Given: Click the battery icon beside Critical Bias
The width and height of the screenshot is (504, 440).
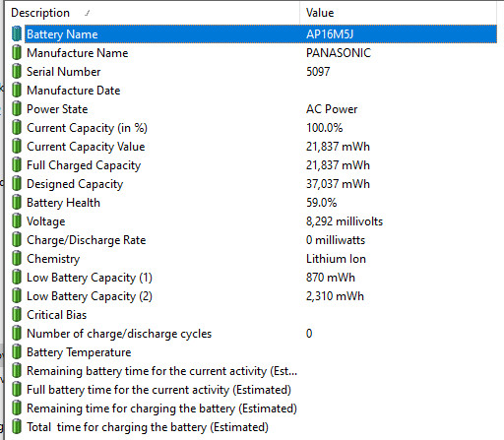Looking at the screenshot, I should tap(17, 314).
